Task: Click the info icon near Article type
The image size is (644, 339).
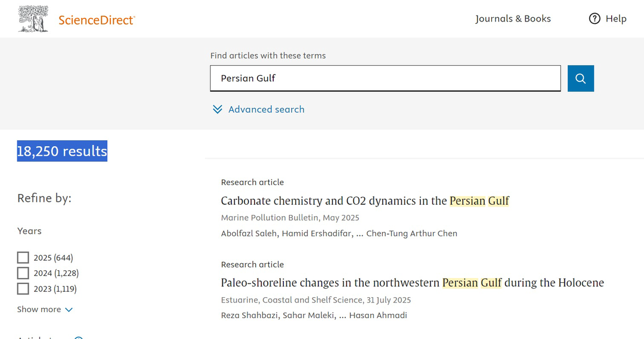Action: tap(78, 337)
